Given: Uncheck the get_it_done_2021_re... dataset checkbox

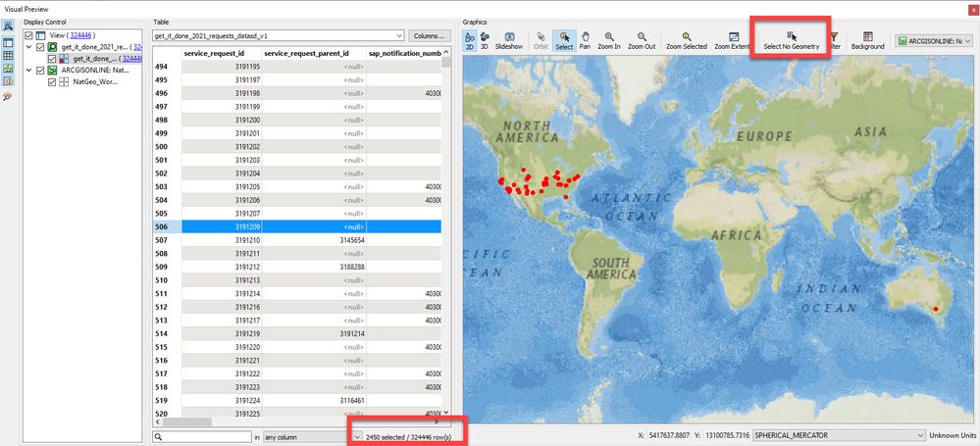Looking at the screenshot, I should [40, 47].
